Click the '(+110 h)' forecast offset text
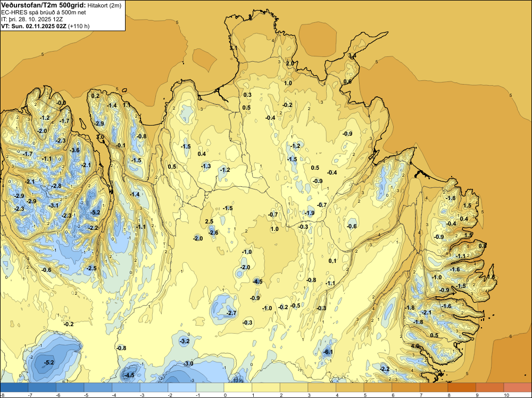532x398 pixels. (79, 26)
